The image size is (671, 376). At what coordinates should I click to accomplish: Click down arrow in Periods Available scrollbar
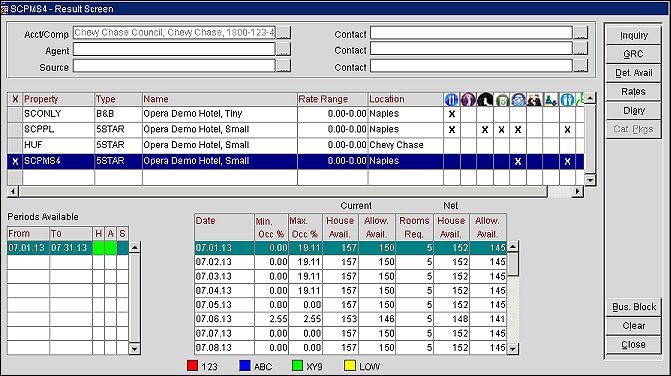coord(134,349)
